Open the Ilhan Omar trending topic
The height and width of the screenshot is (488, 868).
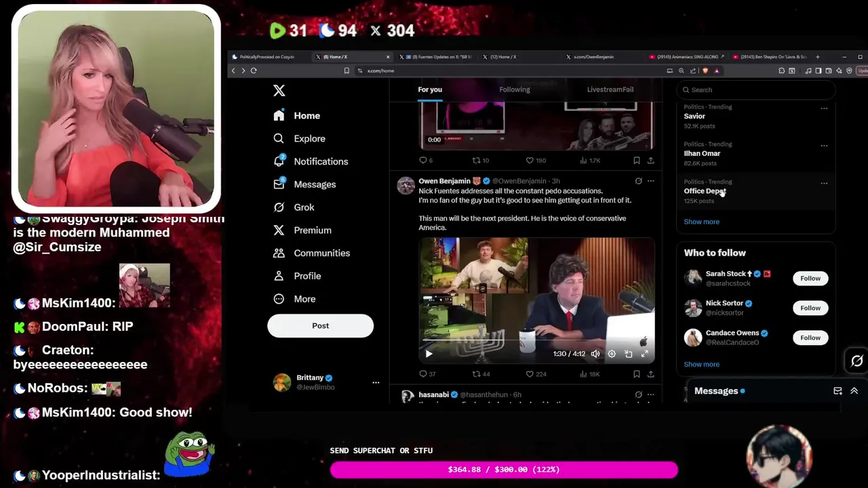click(x=702, y=153)
